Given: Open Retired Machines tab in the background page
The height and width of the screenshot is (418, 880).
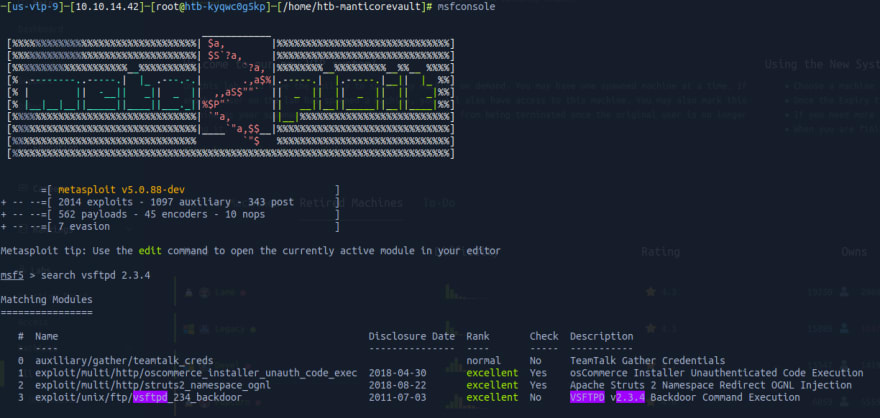Looking at the screenshot, I should point(351,203).
